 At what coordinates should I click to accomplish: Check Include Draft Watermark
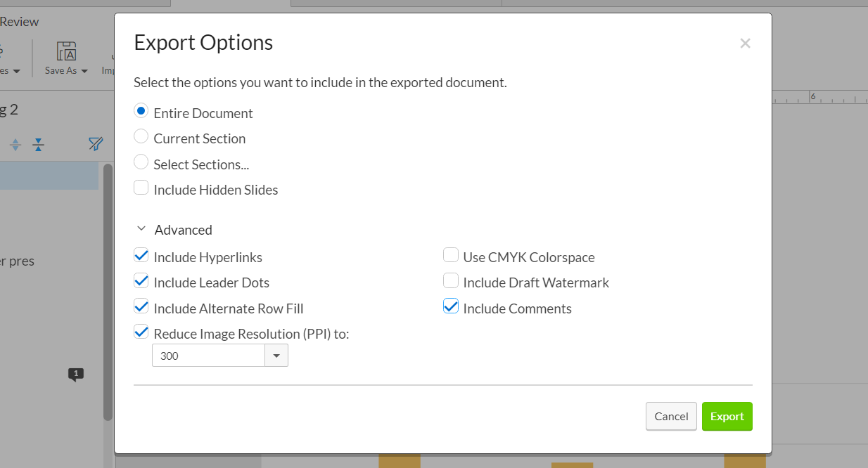pos(451,280)
